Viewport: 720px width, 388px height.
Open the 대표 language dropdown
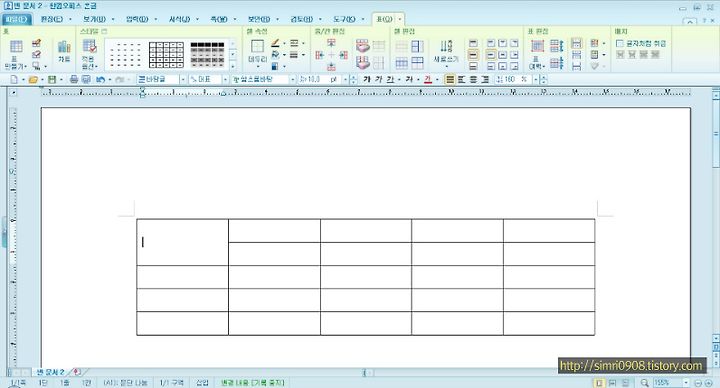(x=225, y=79)
